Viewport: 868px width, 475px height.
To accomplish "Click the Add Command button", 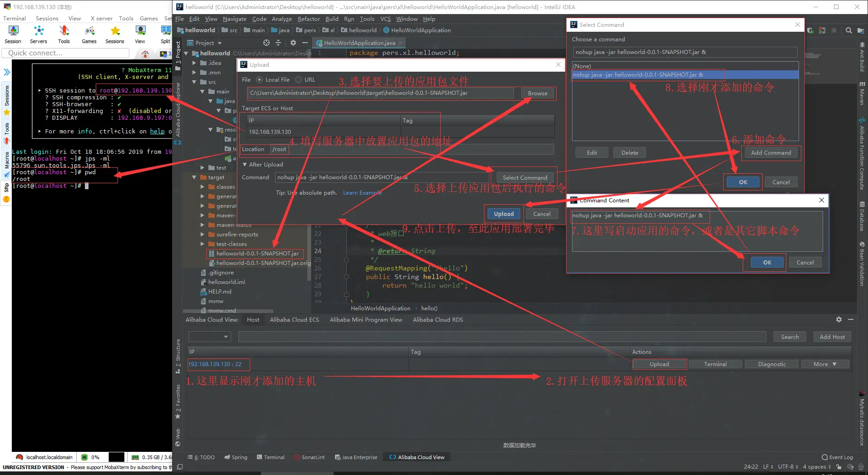I will pyautogui.click(x=771, y=153).
